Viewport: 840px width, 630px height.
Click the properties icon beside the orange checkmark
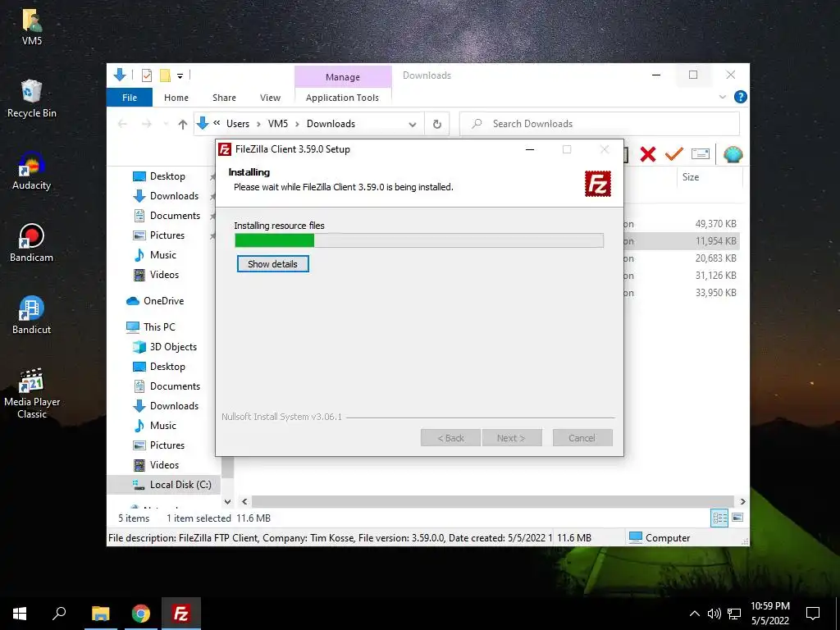(701, 154)
